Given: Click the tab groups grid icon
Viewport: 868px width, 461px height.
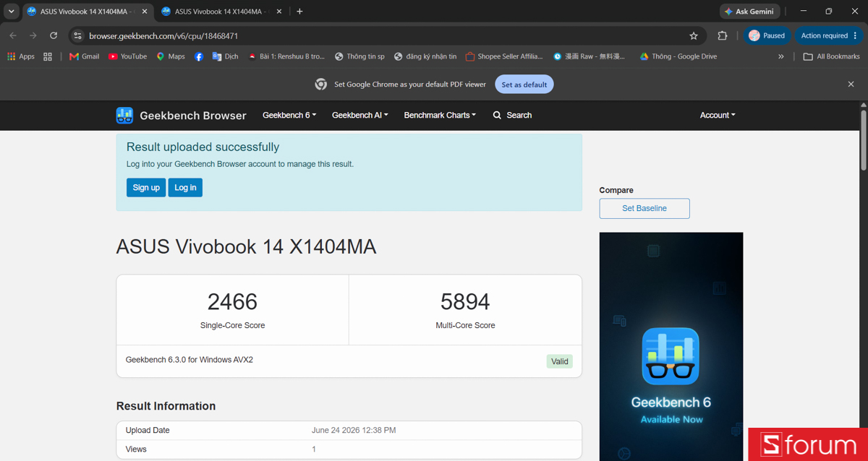Looking at the screenshot, I should click(48, 56).
